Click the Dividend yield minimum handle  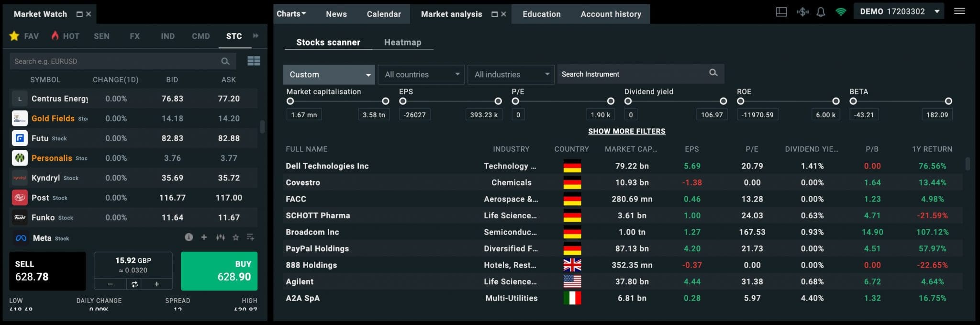coord(628,101)
